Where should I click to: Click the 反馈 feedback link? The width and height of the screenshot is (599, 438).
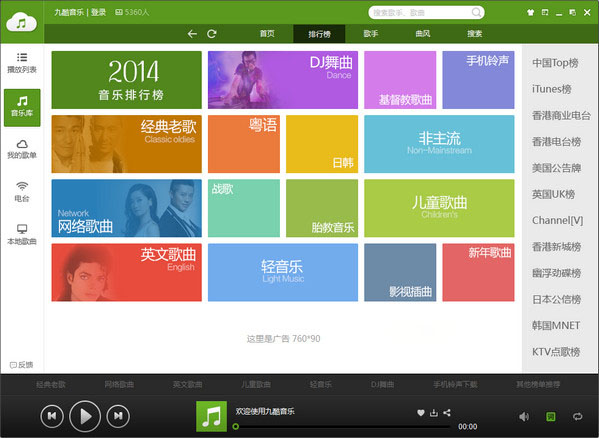(22, 365)
